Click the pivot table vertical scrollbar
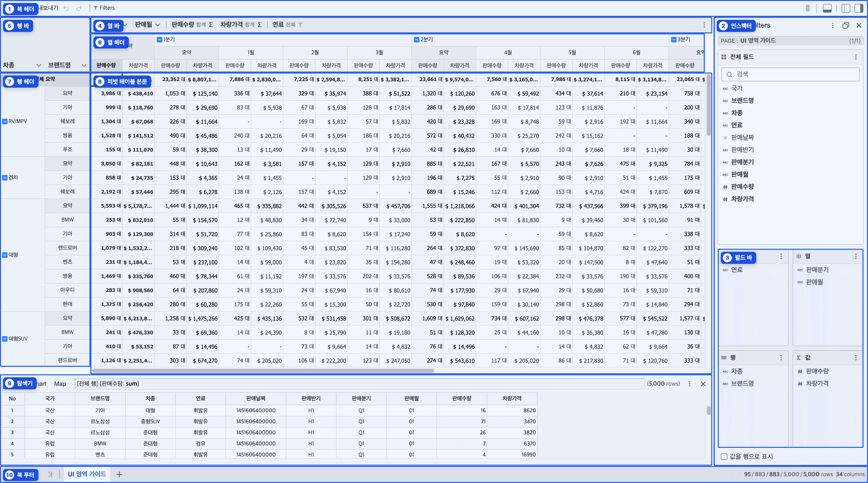 [708, 105]
